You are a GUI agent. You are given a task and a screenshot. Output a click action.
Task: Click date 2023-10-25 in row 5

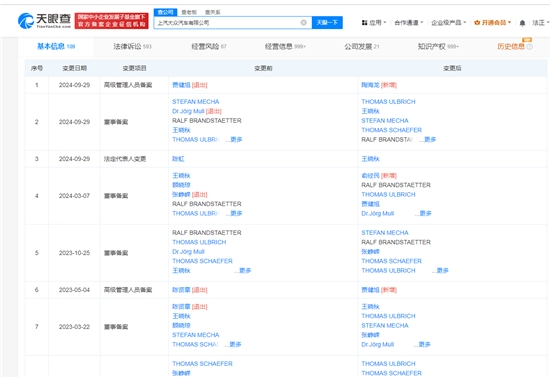74,253
